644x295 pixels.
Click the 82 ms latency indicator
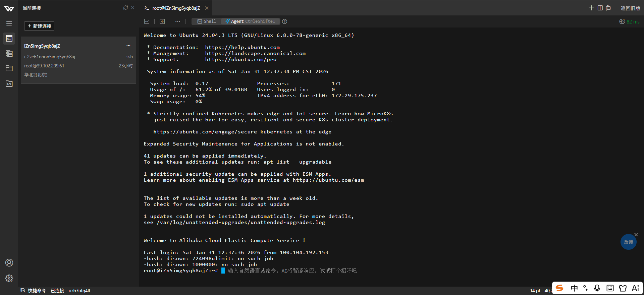(629, 21)
